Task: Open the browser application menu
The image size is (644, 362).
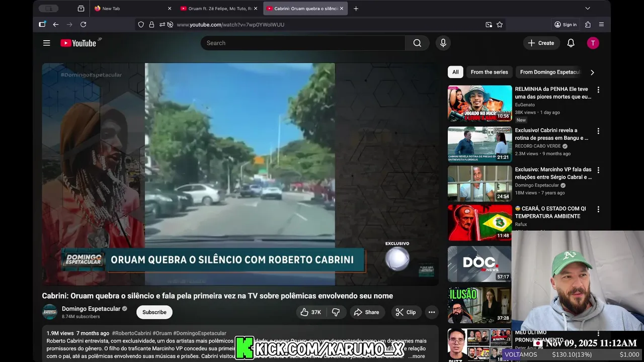Action: [601, 25]
